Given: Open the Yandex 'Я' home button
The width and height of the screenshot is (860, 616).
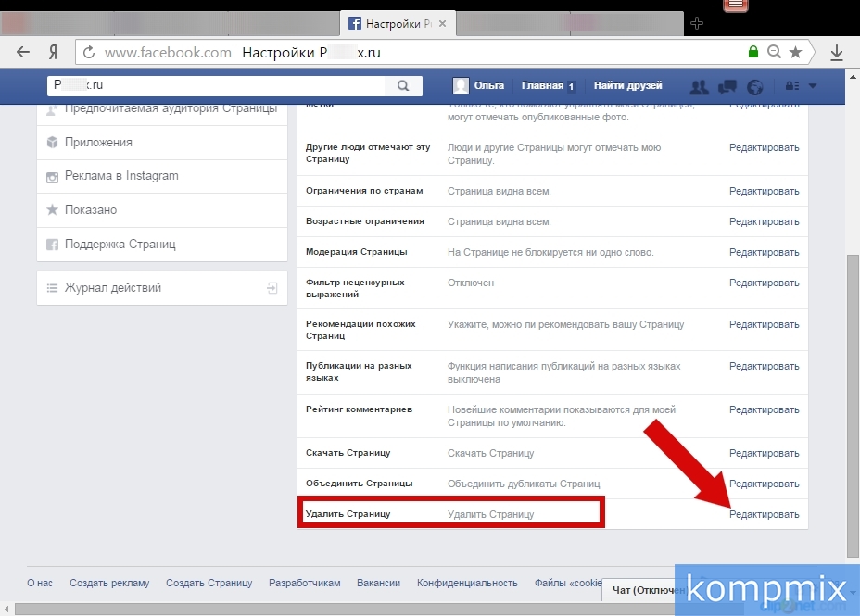Looking at the screenshot, I should 53,52.
